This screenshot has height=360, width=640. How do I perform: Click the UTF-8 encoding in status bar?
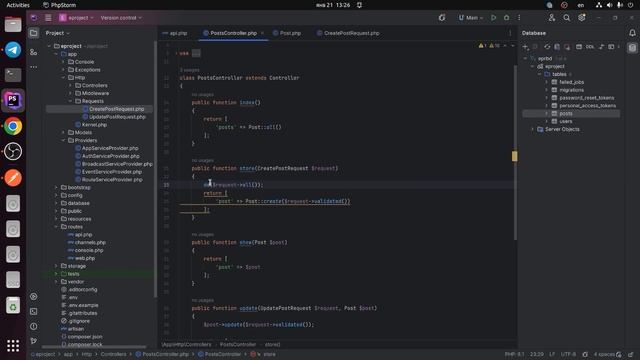[x=568, y=354]
